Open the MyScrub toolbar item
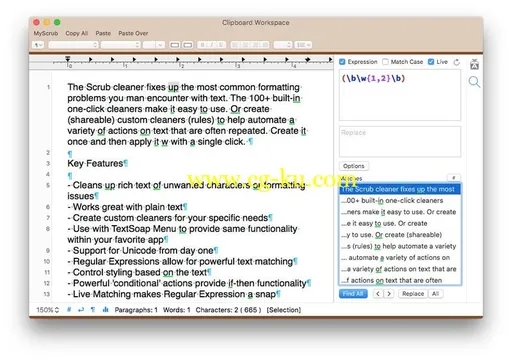This screenshot has height=360, width=512. [46, 33]
